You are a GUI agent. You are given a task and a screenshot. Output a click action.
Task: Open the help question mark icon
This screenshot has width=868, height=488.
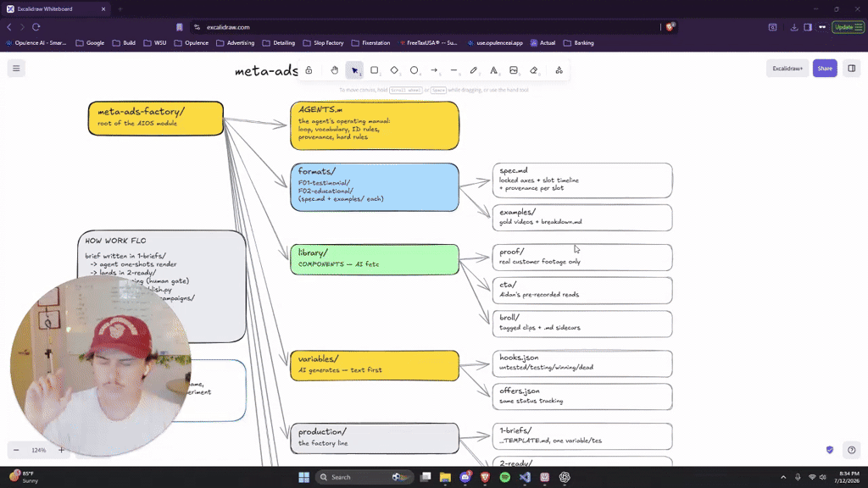coord(851,450)
